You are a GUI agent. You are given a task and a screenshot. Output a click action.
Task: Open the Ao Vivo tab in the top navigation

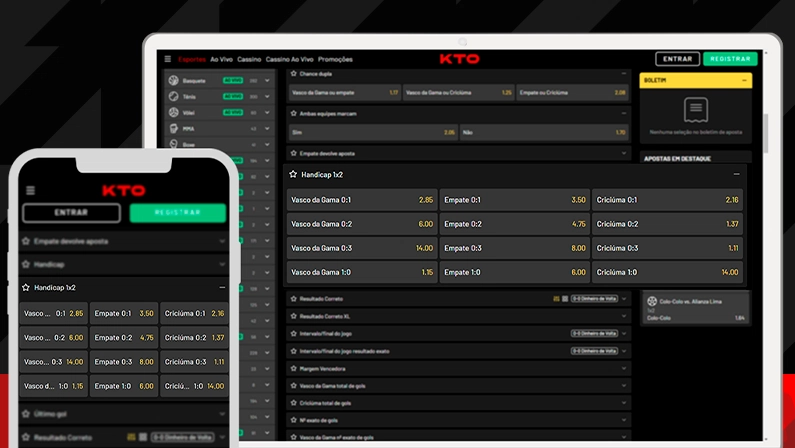click(221, 59)
